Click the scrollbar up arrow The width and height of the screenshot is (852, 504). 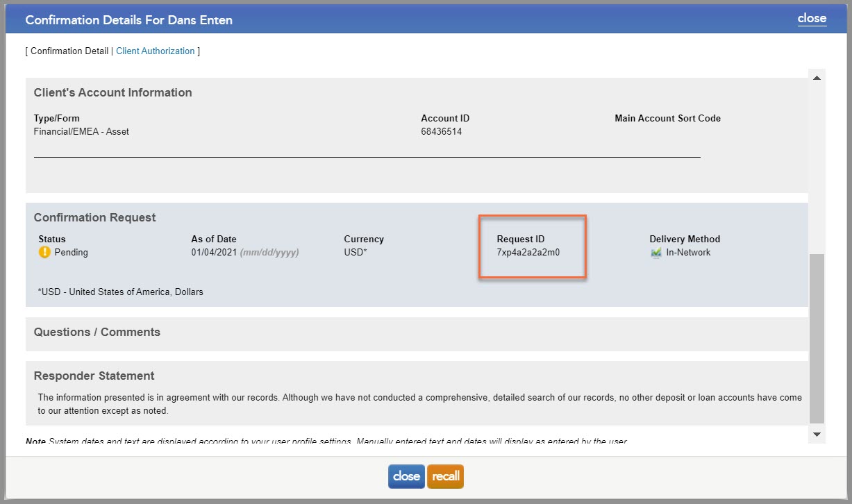tap(817, 77)
